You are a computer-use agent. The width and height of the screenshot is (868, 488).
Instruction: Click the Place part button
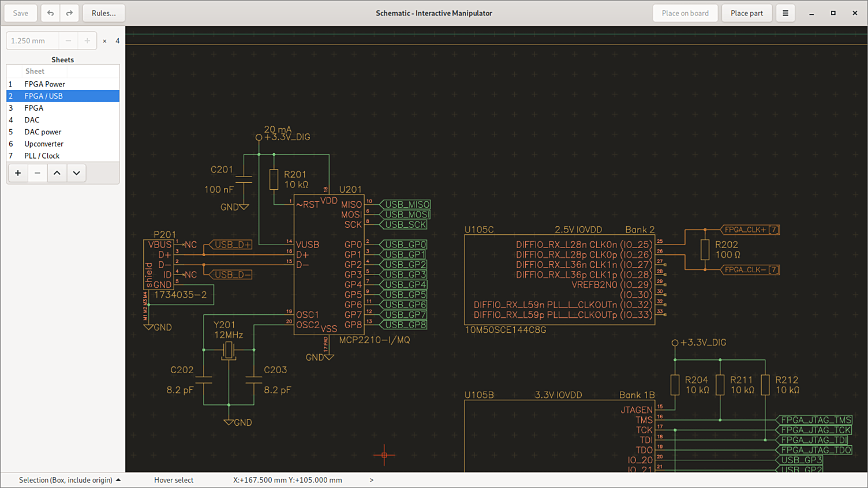click(746, 13)
